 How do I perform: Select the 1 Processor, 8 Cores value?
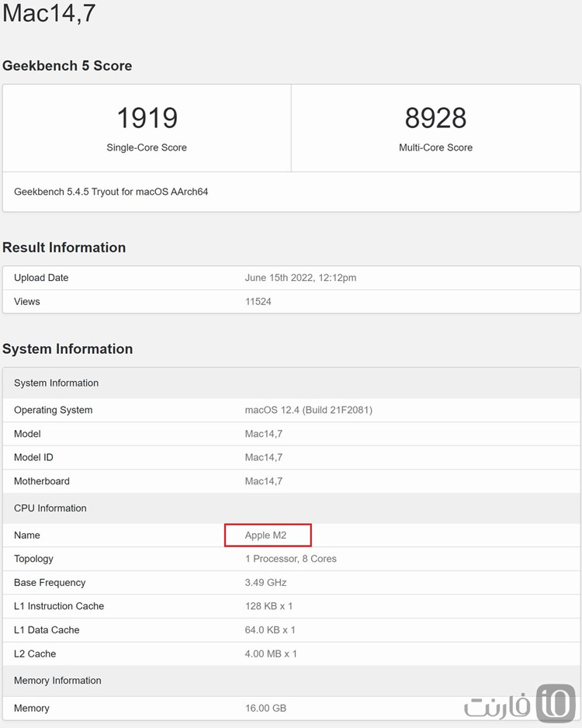[x=290, y=559]
